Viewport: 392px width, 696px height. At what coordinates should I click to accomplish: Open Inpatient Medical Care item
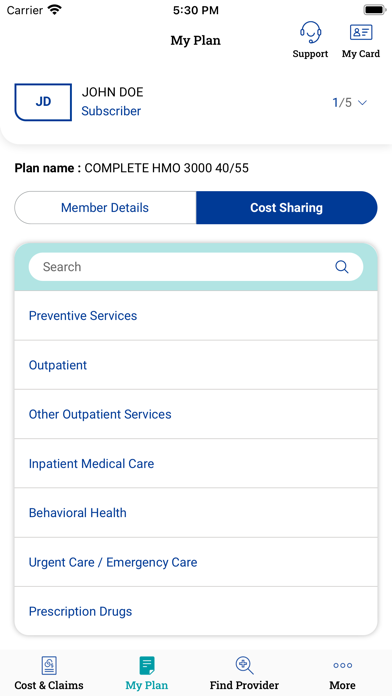tap(196, 464)
